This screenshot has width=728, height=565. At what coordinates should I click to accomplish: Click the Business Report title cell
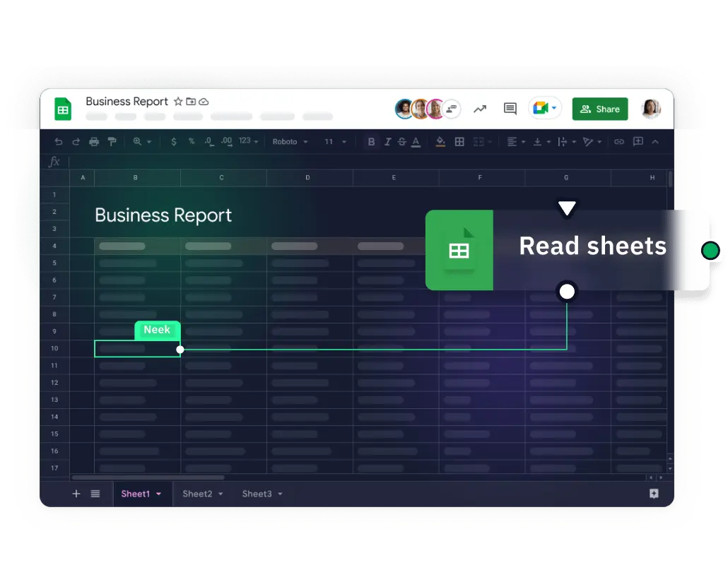point(163,215)
